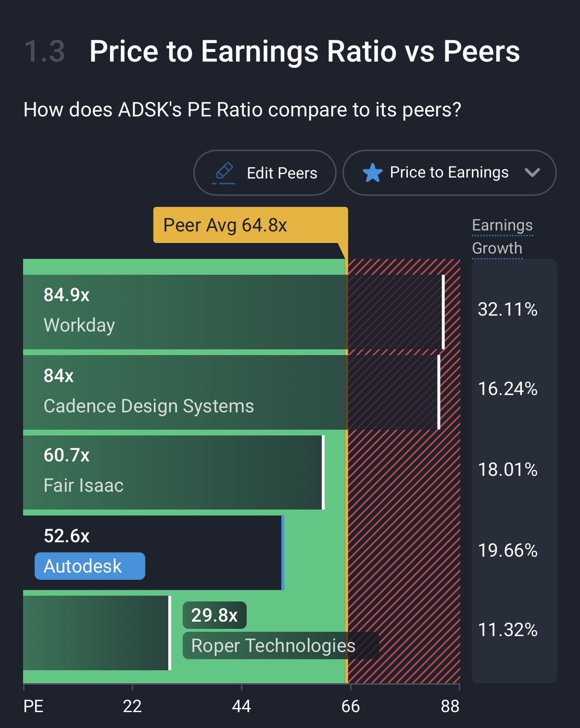580x728 pixels.
Task: Select the 29.8x value badge
Action: (214, 615)
